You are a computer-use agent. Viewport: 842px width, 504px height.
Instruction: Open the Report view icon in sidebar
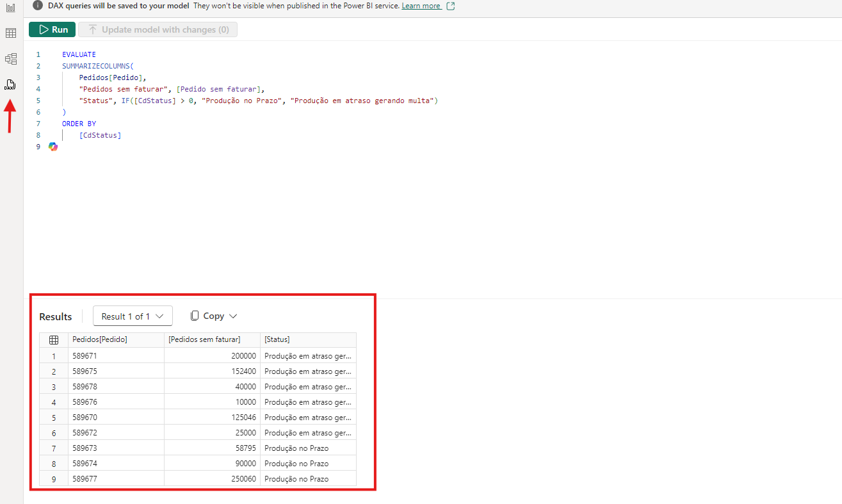click(11, 8)
